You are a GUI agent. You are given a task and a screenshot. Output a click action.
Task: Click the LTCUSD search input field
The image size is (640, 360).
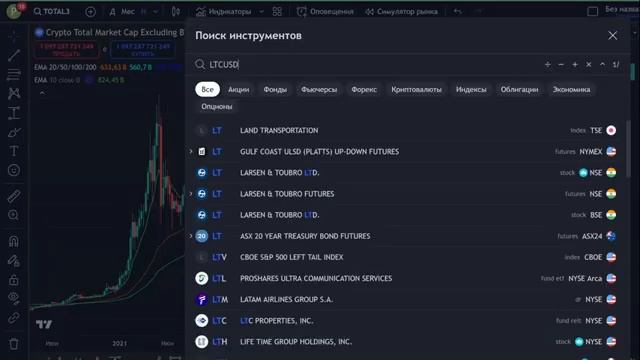click(x=367, y=64)
